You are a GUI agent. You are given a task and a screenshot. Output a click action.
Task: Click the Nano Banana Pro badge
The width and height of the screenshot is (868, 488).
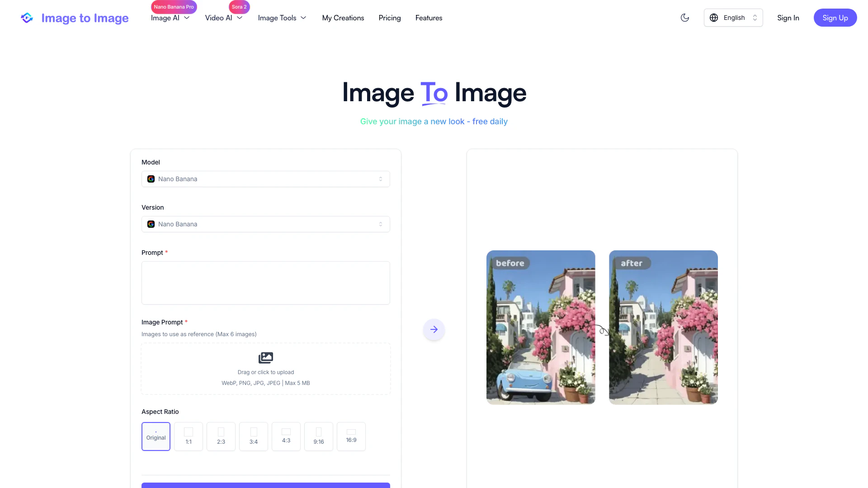click(174, 7)
